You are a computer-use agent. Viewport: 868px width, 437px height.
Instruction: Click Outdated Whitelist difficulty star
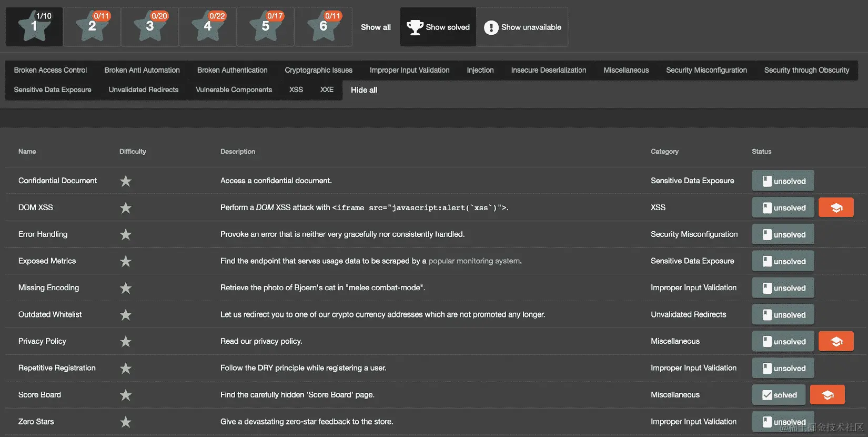click(x=125, y=315)
